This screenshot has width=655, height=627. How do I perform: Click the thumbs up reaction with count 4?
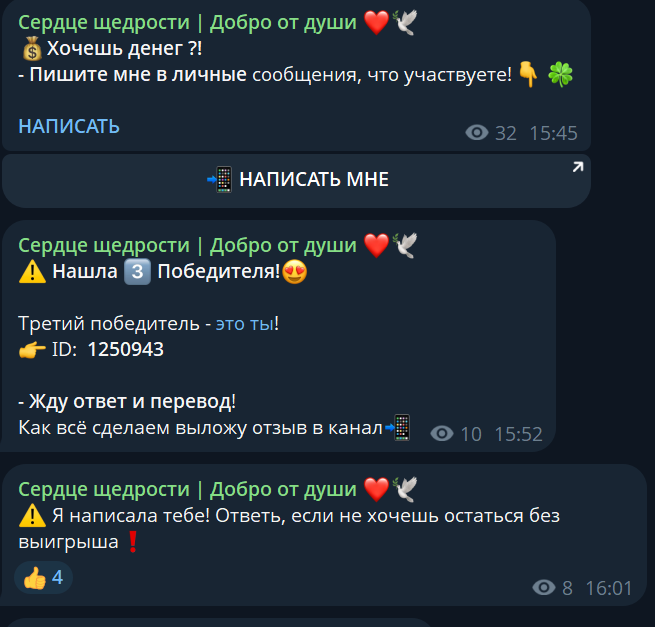coord(43,578)
